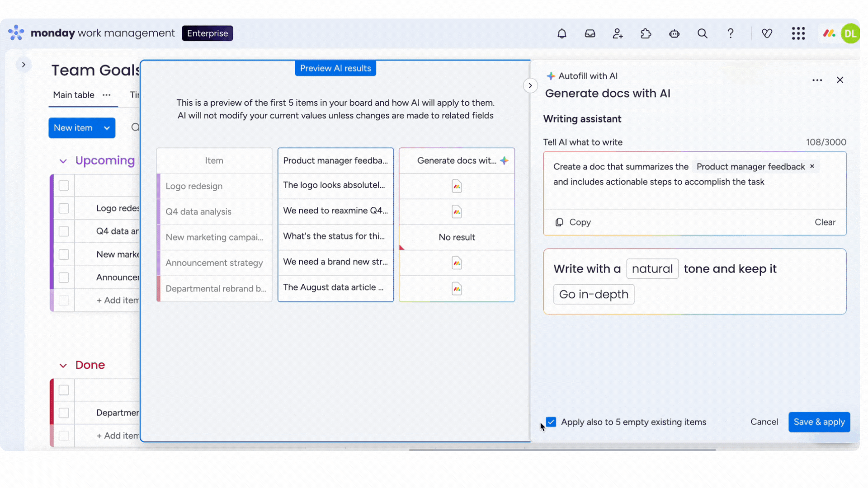868x488 pixels.
Task: Open the Autofill panel three-dot menu
Action: tap(817, 80)
